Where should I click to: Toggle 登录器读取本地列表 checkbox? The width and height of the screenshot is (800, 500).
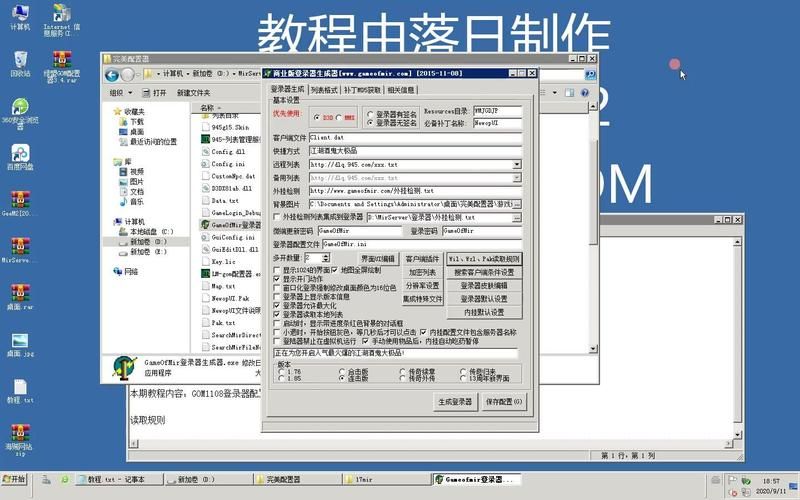tap(277, 314)
